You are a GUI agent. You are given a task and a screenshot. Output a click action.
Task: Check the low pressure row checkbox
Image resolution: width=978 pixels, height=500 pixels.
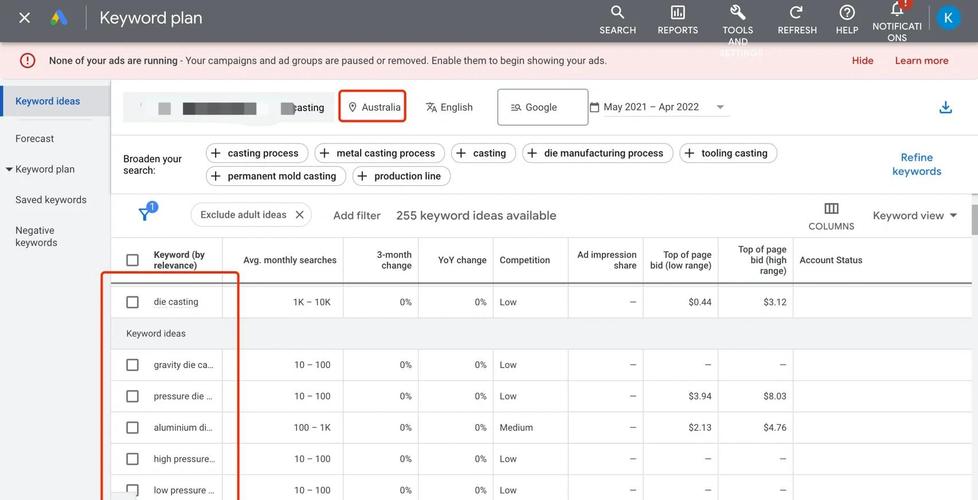[132, 490]
